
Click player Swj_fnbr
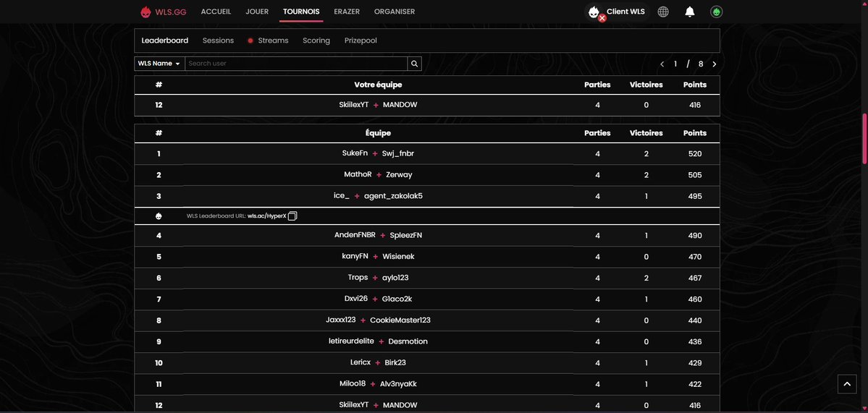click(x=398, y=154)
